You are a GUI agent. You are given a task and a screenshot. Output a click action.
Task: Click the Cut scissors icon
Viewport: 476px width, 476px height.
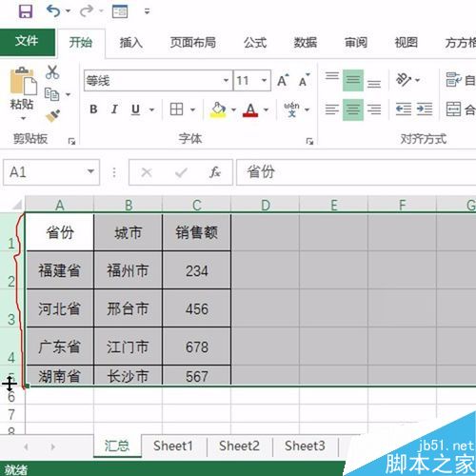point(52,72)
